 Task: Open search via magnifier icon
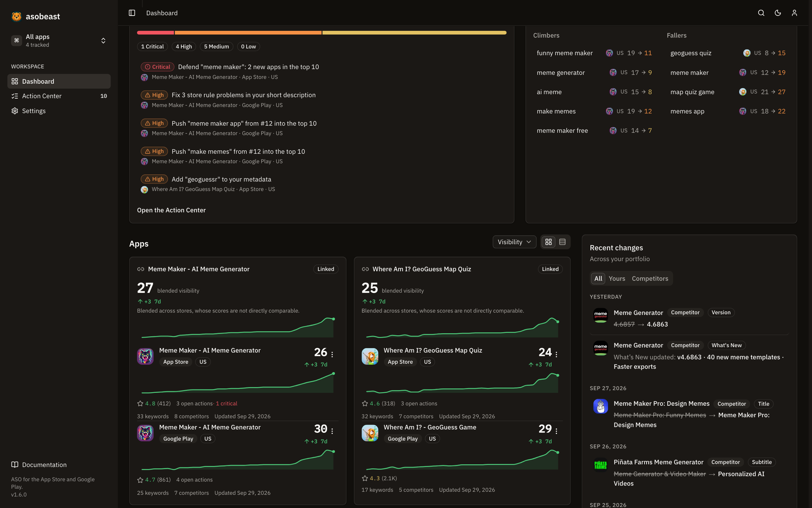(x=761, y=13)
